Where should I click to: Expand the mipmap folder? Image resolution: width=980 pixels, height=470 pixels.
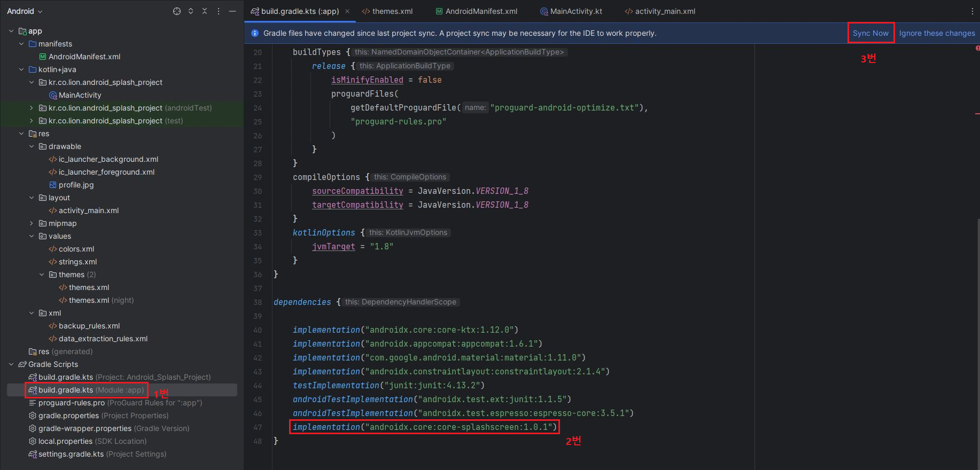point(32,223)
